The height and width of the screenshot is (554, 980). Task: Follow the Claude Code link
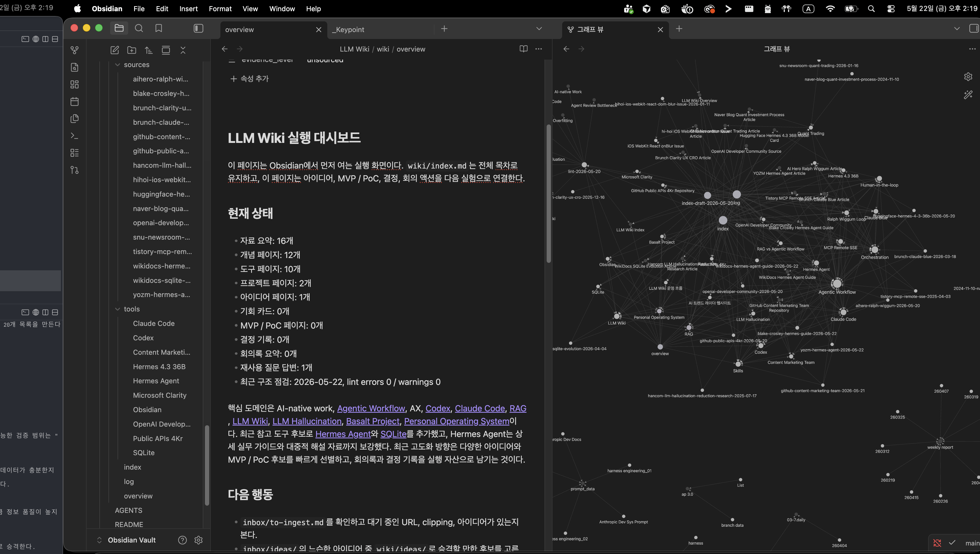[x=480, y=408]
